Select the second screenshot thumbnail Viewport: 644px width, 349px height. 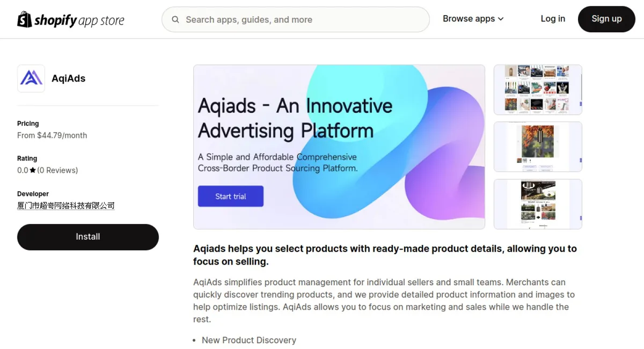tap(537, 147)
